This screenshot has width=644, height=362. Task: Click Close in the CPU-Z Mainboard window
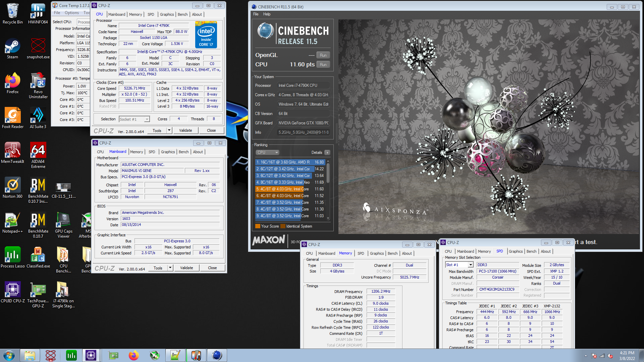[212, 268]
